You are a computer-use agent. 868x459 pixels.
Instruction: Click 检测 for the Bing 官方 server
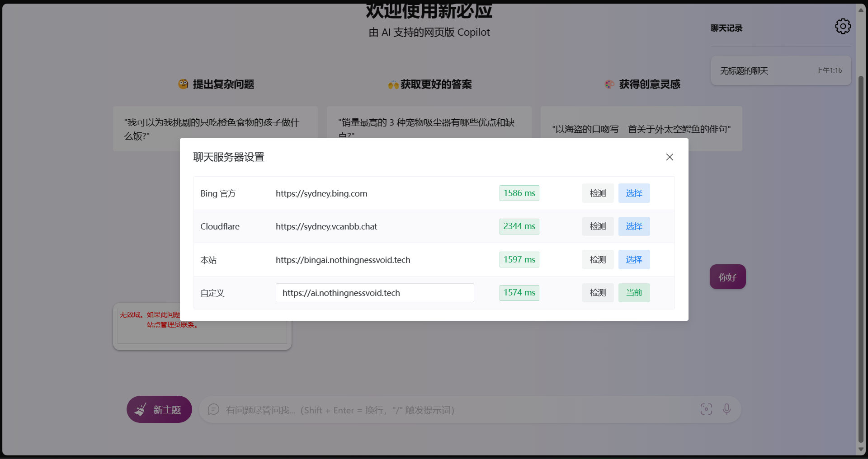click(597, 193)
